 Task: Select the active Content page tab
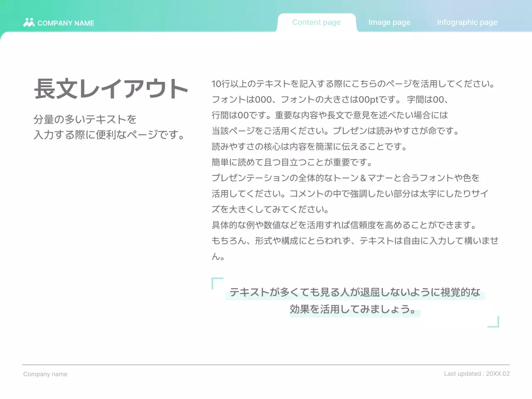(316, 22)
